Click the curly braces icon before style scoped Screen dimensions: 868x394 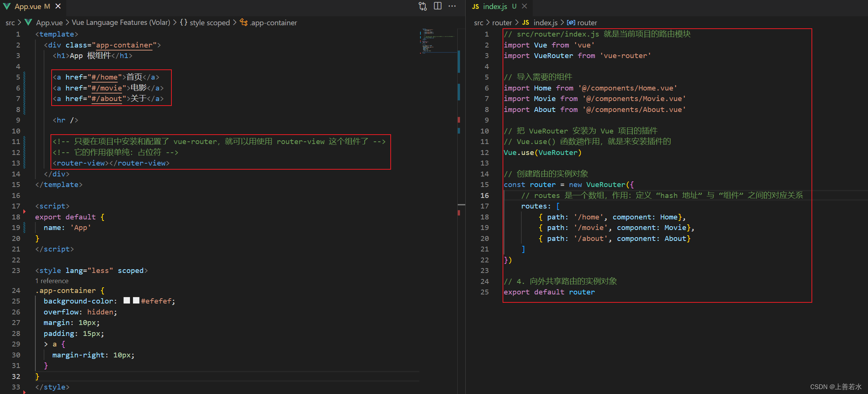click(x=183, y=23)
